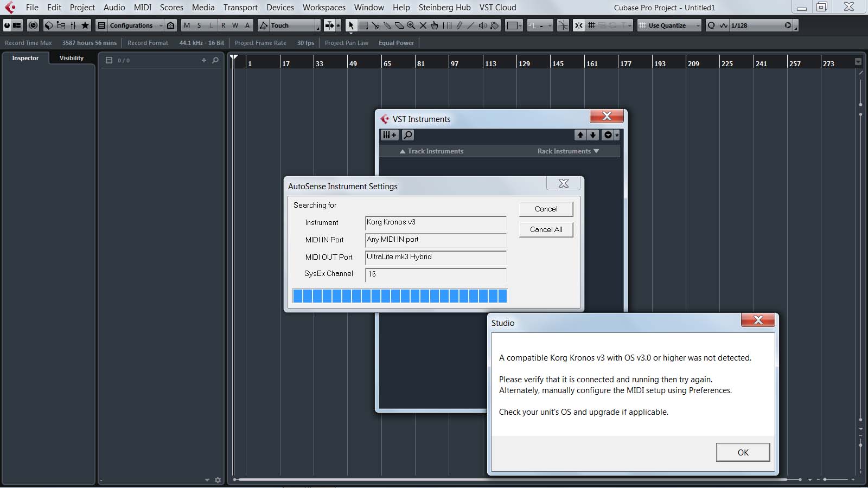
Task: Open the MIDI menu
Action: pos(143,8)
